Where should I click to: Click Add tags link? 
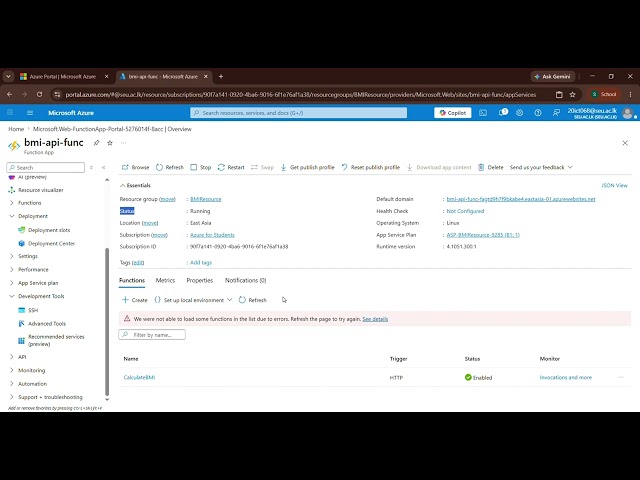click(x=201, y=263)
